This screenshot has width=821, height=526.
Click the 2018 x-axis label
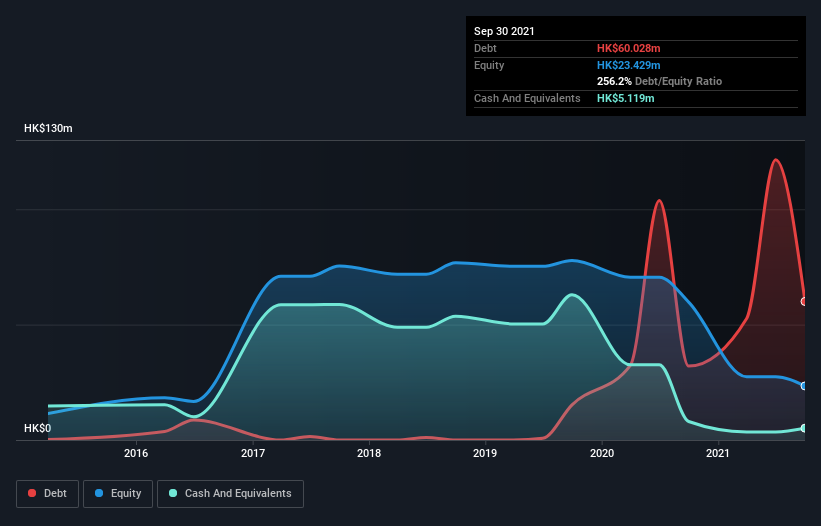369,453
